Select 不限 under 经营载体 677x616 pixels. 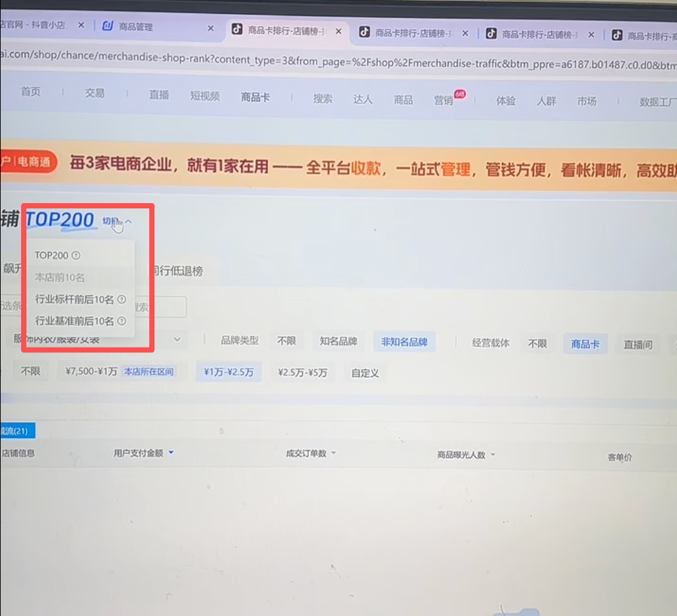coord(537,344)
